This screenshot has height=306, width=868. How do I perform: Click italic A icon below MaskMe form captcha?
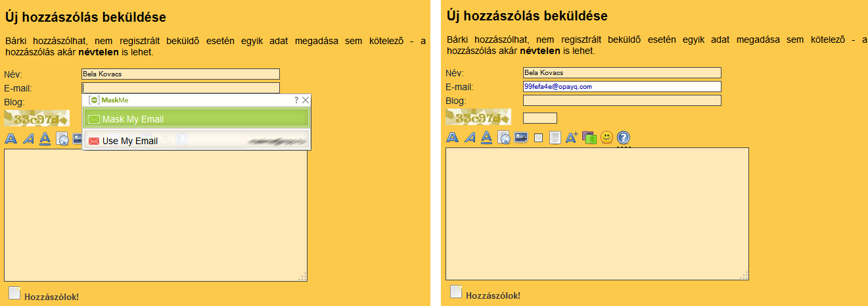tap(28, 139)
